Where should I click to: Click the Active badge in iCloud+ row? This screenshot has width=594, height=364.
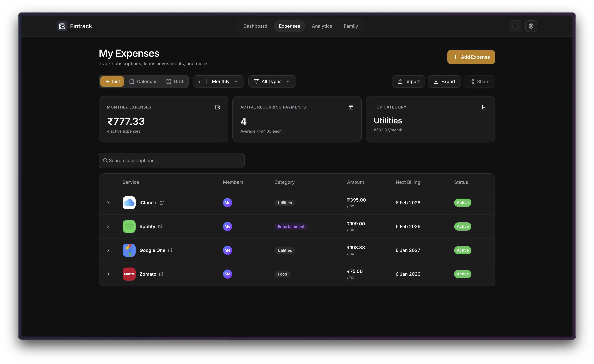(463, 203)
